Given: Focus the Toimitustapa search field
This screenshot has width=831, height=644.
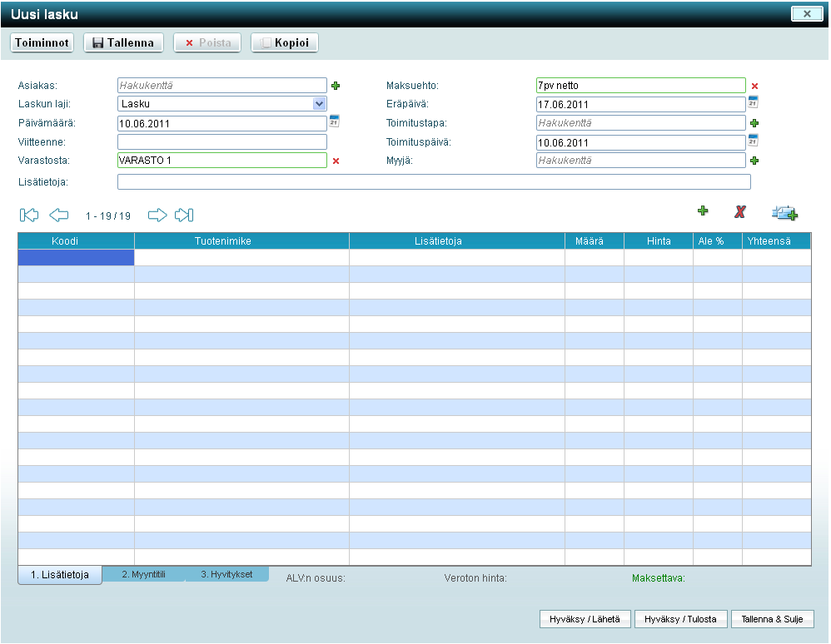Looking at the screenshot, I should coord(641,123).
